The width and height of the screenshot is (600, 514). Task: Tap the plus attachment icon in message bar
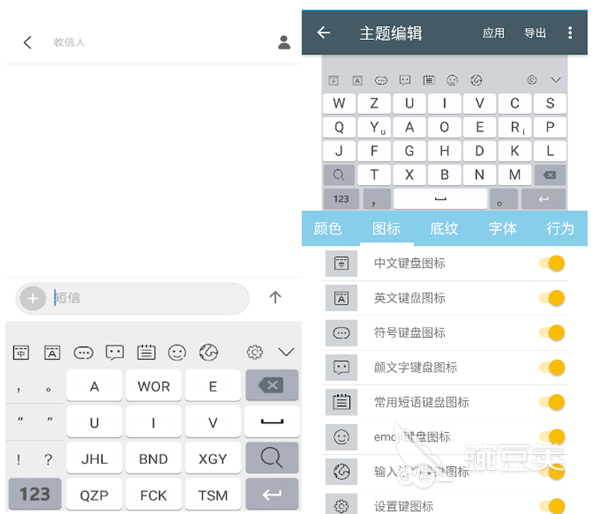tap(33, 298)
